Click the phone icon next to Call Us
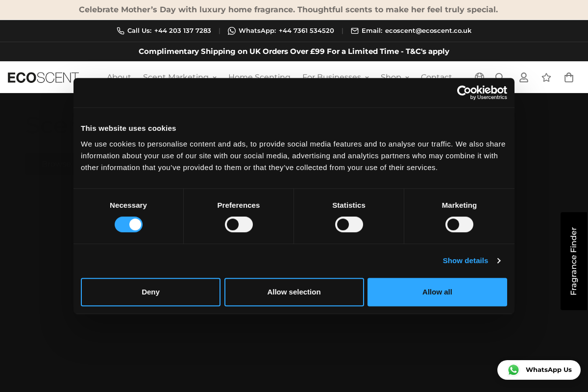Viewport: 588px width, 392px height. pyautogui.click(x=120, y=30)
